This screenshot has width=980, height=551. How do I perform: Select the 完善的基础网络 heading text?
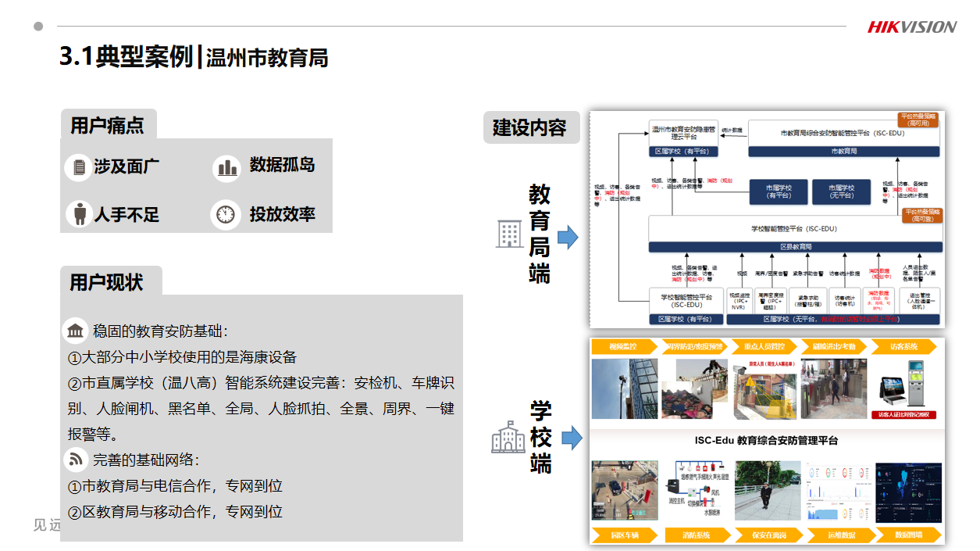pyautogui.click(x=146, y=460)
